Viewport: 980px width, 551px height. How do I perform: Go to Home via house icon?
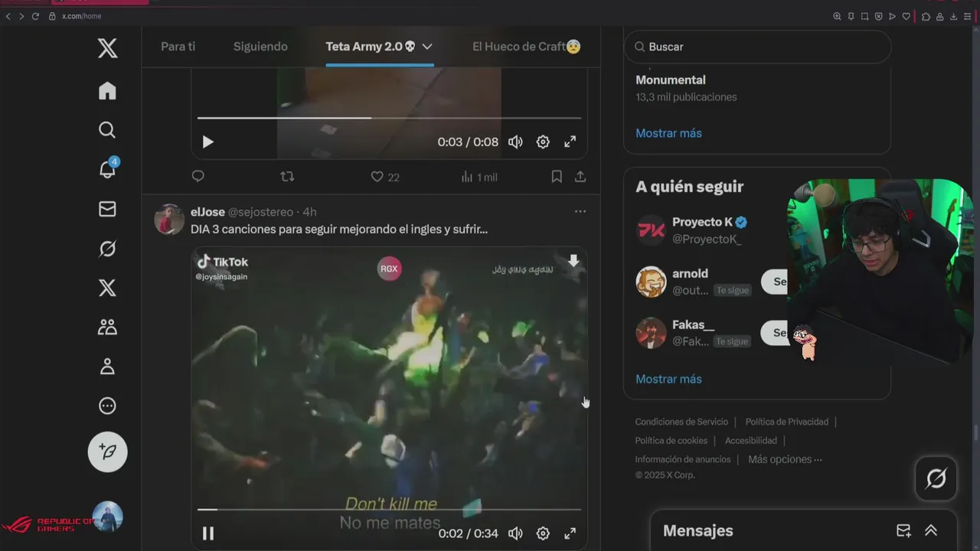pos(107,90)
